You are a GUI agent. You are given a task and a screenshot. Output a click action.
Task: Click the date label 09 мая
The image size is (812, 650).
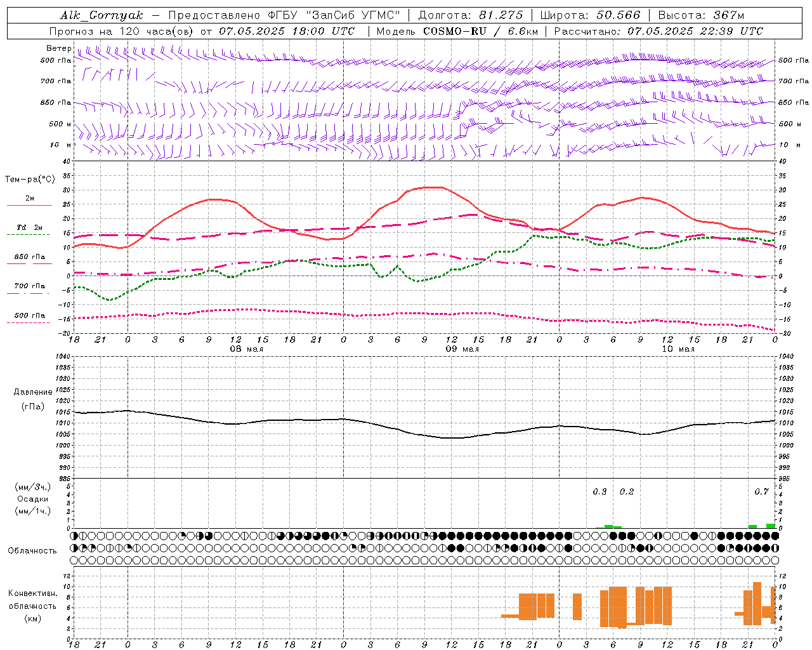(462, 349)
